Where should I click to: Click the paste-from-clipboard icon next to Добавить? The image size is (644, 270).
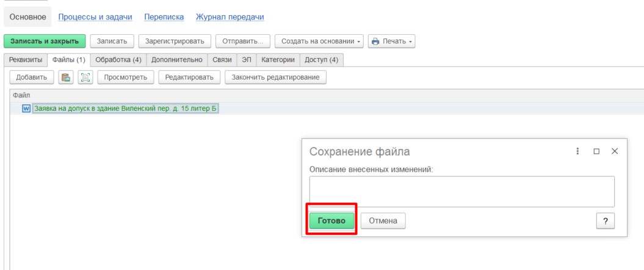coord(65,77)
